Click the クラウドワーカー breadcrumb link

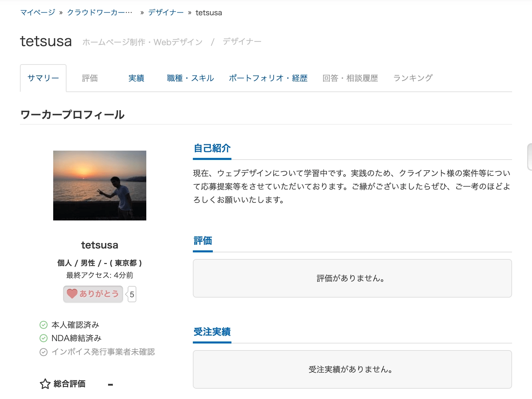point(99,13)
